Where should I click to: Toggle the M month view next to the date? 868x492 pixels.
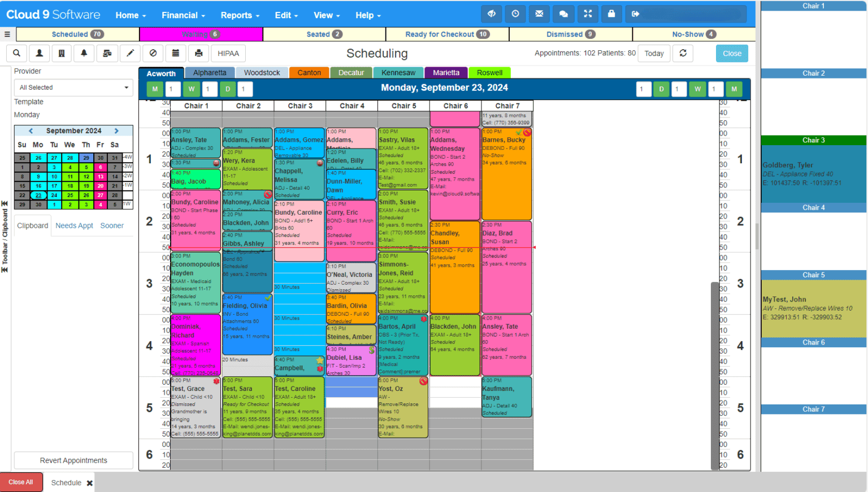click(x=154, y=89)
